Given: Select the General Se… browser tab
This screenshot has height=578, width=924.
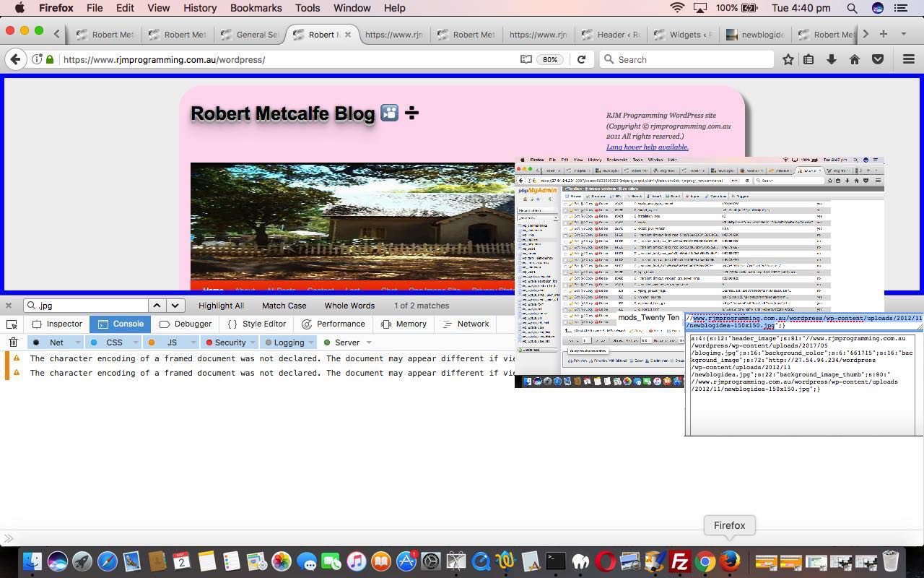Looking at the screenshot, I should (x=249, y=34).
